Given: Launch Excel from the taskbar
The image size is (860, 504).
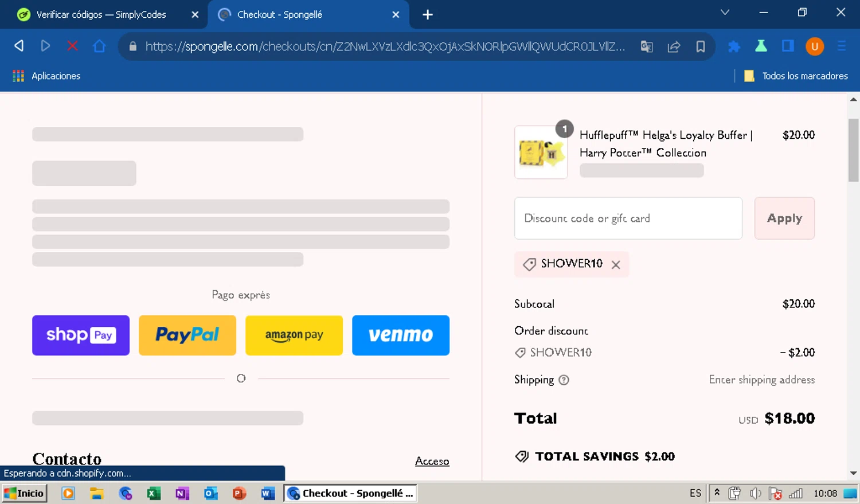Looking at the screenshot, I should click(154, 493).
